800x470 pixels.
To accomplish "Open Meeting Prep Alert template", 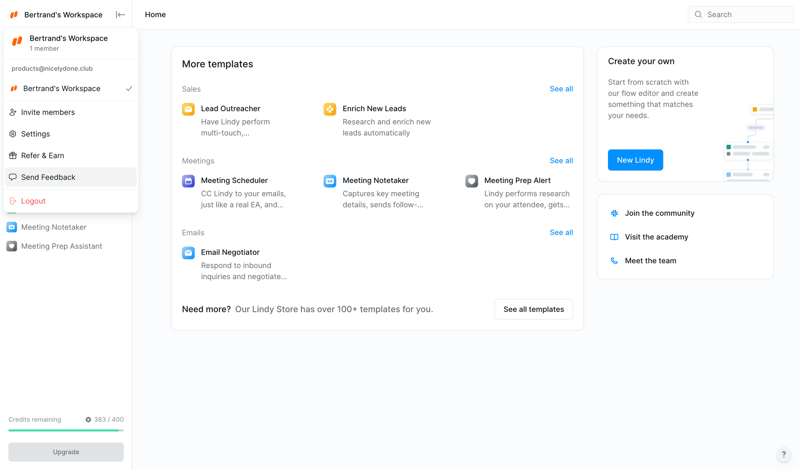I will [x=519, y=192].
